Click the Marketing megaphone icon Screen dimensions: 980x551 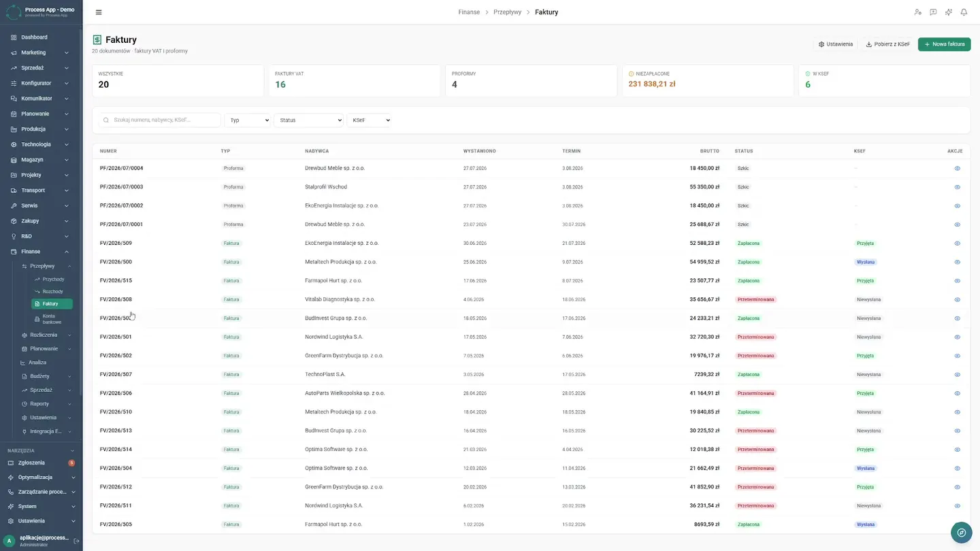pyautogui.click(x=14, y=52)
